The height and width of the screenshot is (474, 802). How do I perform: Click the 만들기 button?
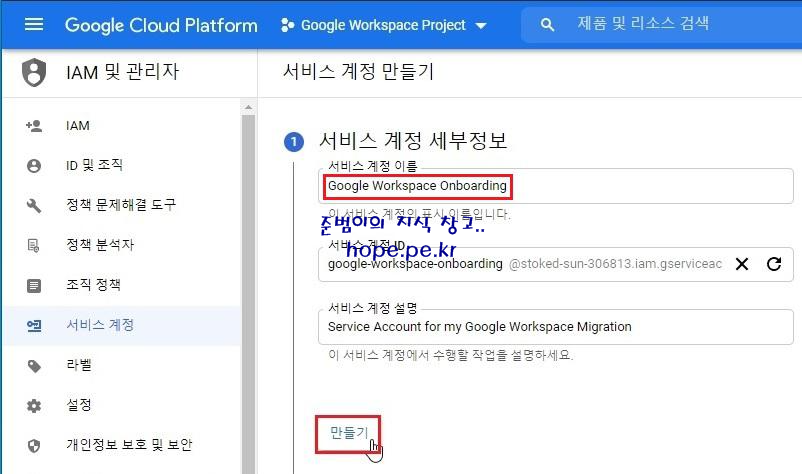pyautogui.click(x=348, y=434)
